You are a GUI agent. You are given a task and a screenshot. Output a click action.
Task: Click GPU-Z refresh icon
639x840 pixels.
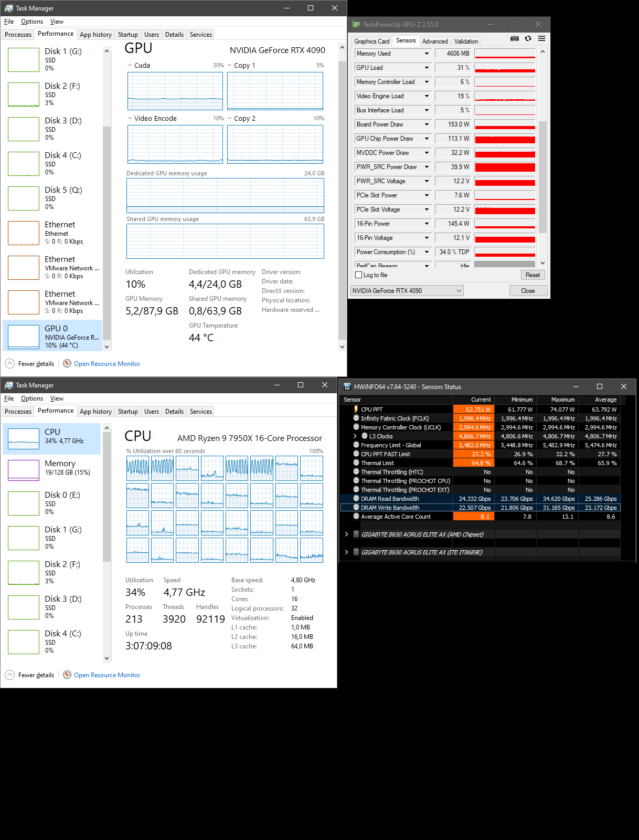tap(528, 38)
